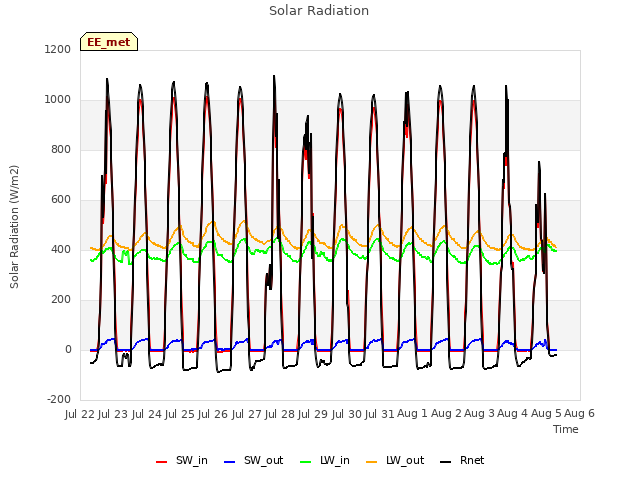Click the y-axis title Solar Radiation (W/m2)

pos(14,227)
